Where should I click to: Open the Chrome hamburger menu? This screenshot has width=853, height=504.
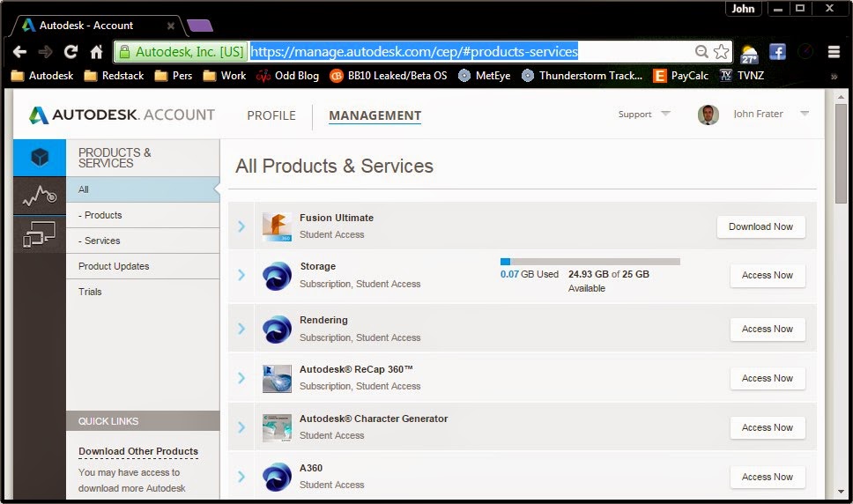click(834, 52)
